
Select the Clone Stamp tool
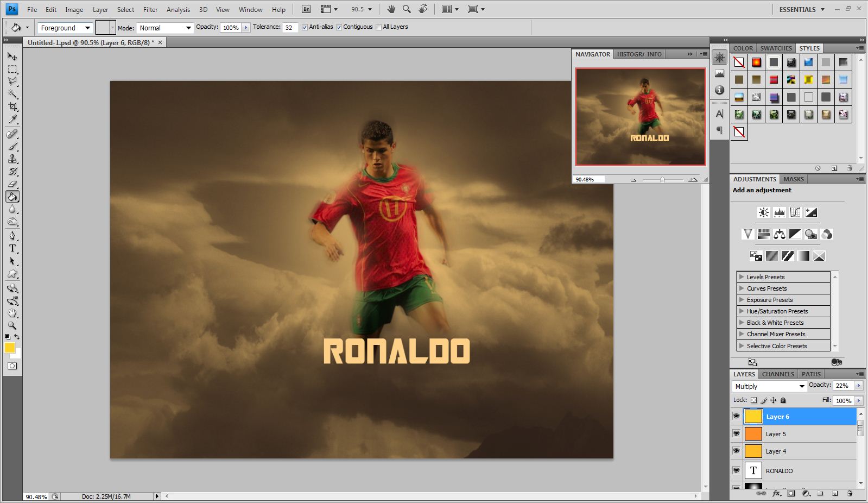(x=12, y=159)
